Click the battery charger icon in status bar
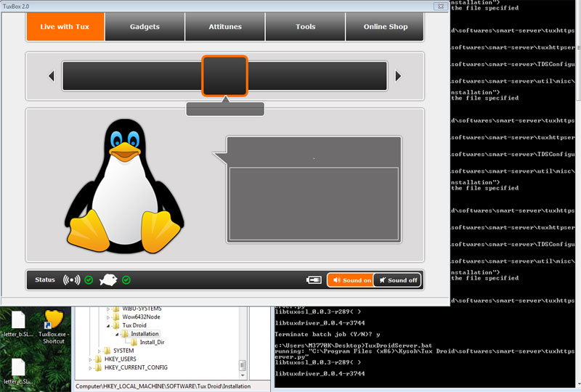 [314, 279]
